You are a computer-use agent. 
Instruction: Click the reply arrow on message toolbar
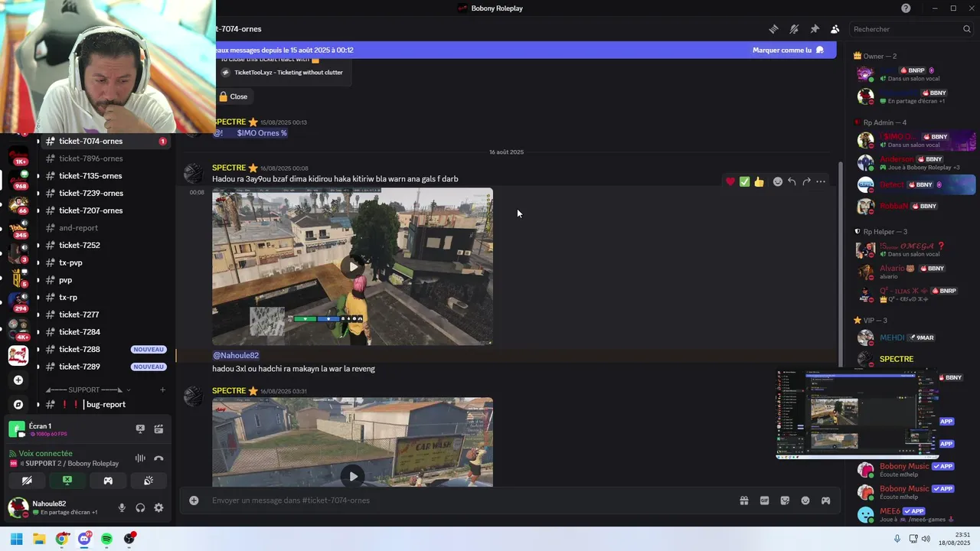(x=792, y=181)
